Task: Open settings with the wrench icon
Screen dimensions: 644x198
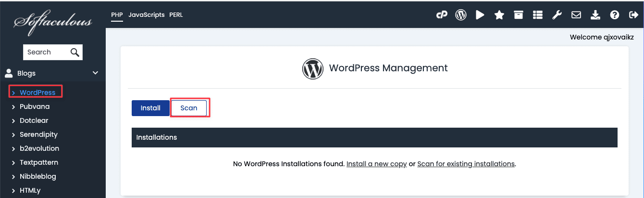Action: (557, 15)
